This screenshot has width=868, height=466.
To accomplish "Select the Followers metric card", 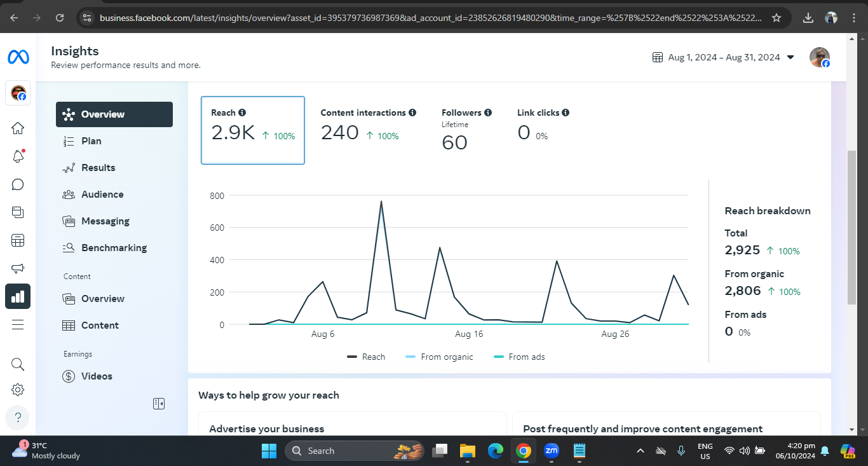I will click(466, 130).
